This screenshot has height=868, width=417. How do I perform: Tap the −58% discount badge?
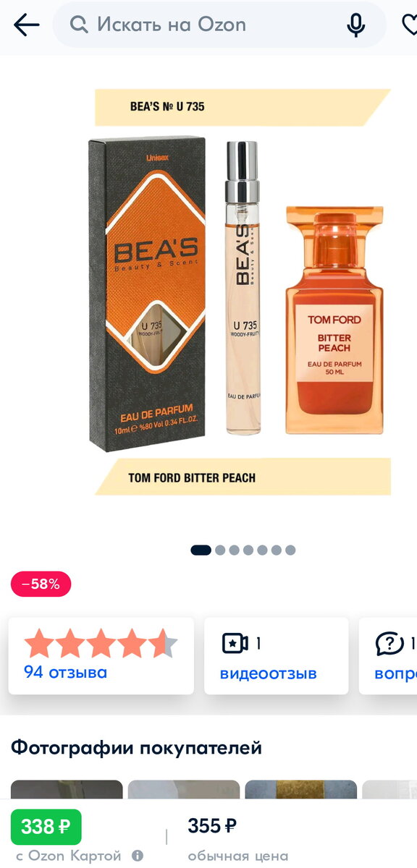coord(41,584)
